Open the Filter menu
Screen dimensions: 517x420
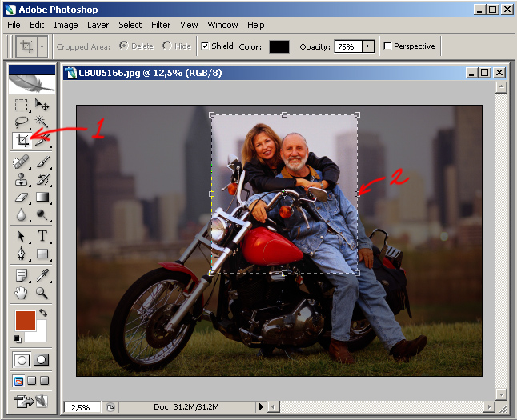pyautogui.click(x=161, y=25)
